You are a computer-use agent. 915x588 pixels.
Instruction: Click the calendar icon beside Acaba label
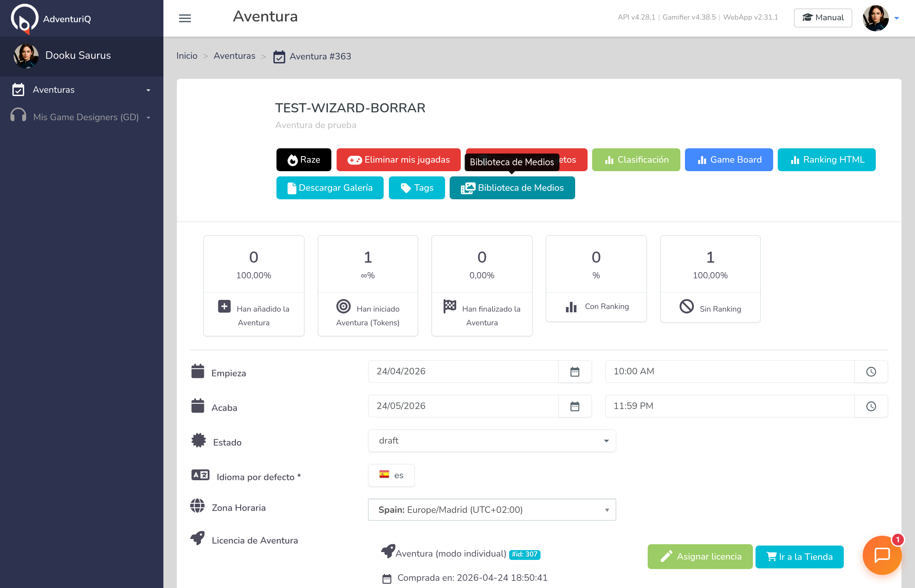click(197, 406)
